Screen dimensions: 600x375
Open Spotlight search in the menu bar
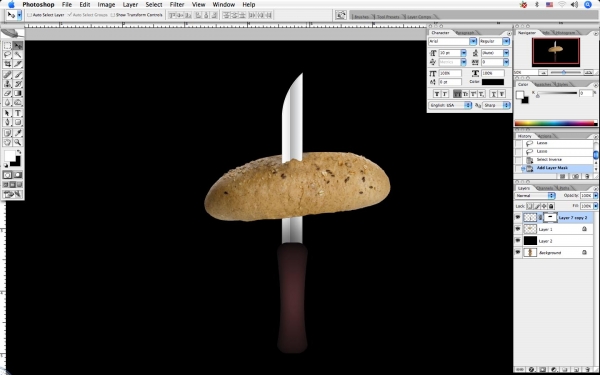point(588,5)
